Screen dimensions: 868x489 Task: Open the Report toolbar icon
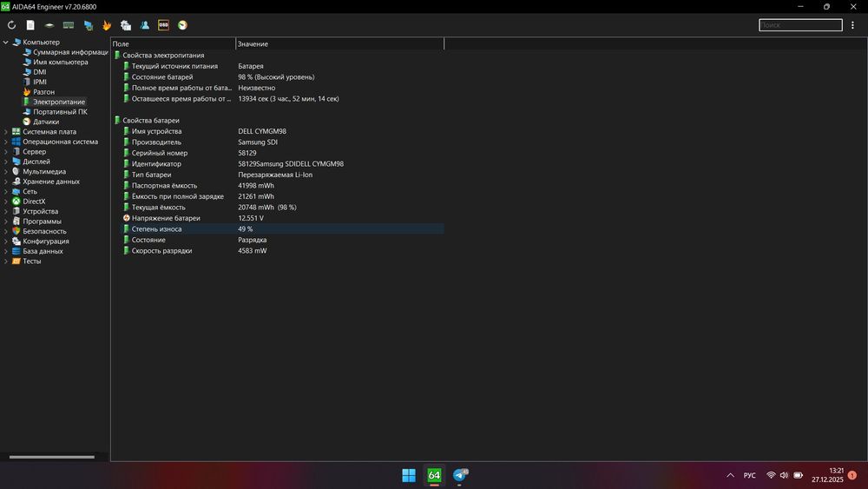pyautogui.click(x=30, y=25)
